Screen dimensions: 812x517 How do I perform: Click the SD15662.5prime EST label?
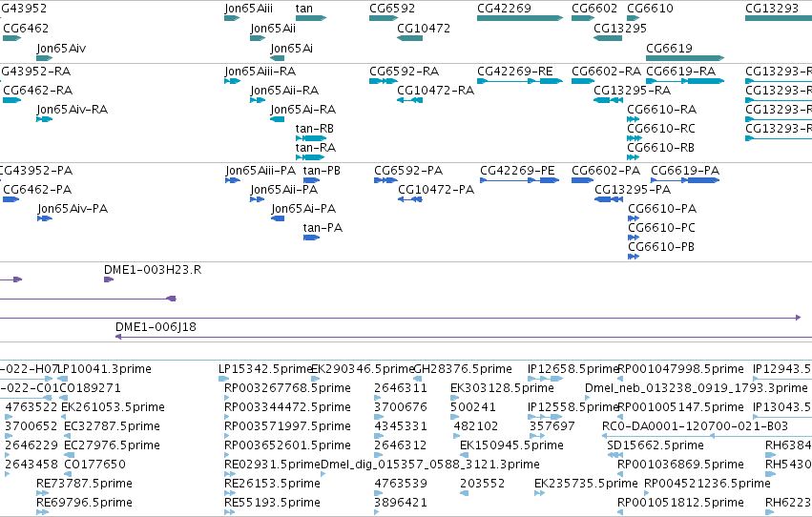coord(656,445)
